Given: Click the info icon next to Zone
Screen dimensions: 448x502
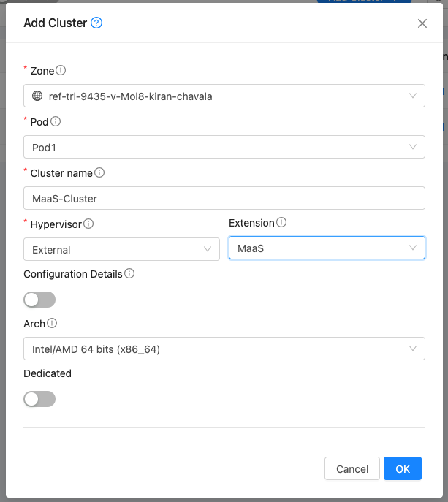Looking at the screenshot, I should (x=61, y=71).
